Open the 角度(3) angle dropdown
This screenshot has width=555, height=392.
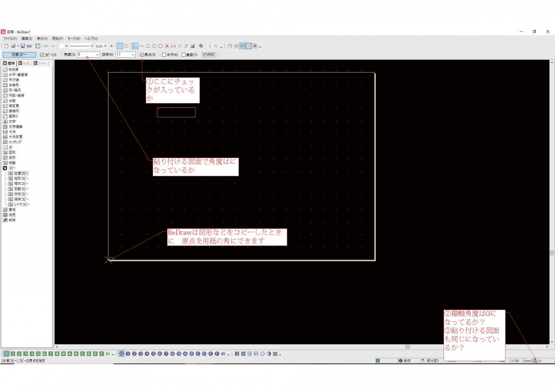point(97,55)
